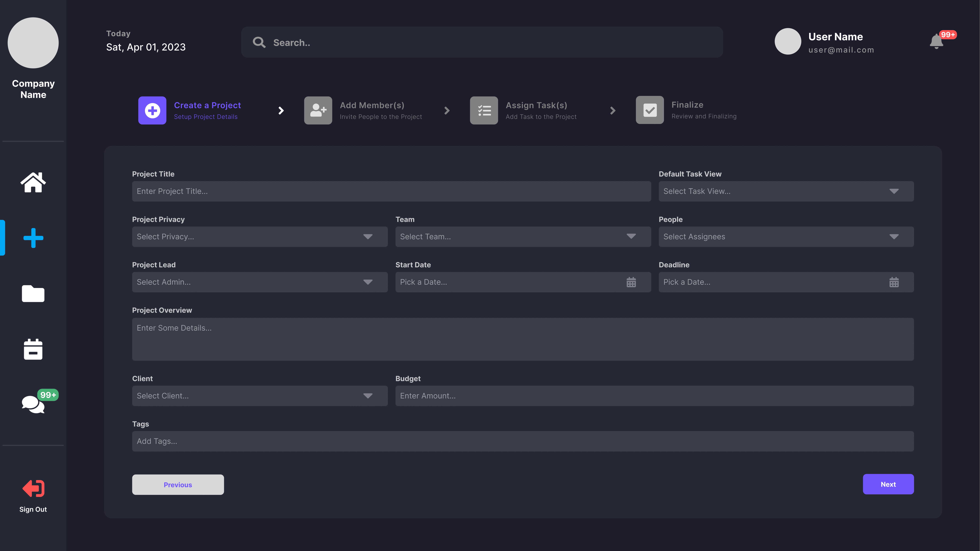
Task: Click the Start Date calendar icon
Action: 631,282
